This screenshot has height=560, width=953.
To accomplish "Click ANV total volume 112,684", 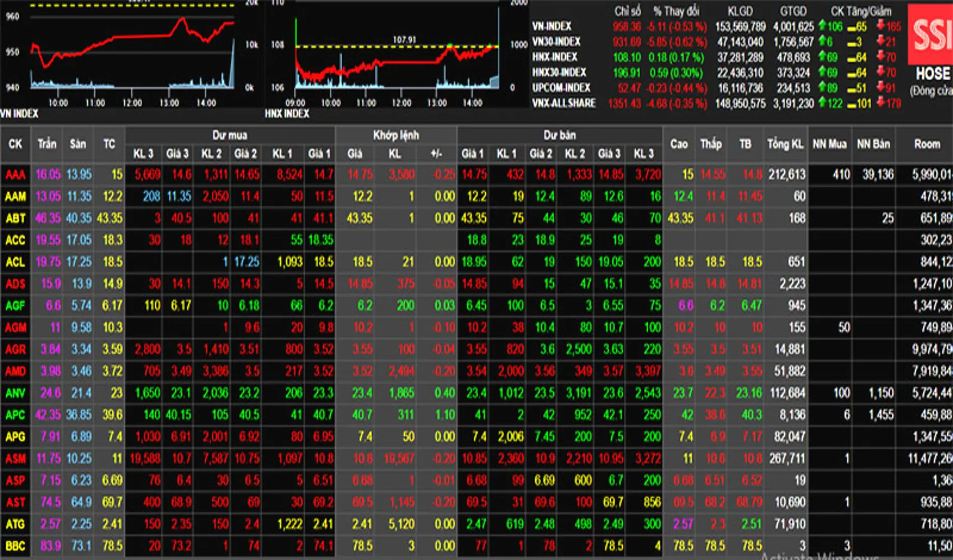I will coord(787,393).
